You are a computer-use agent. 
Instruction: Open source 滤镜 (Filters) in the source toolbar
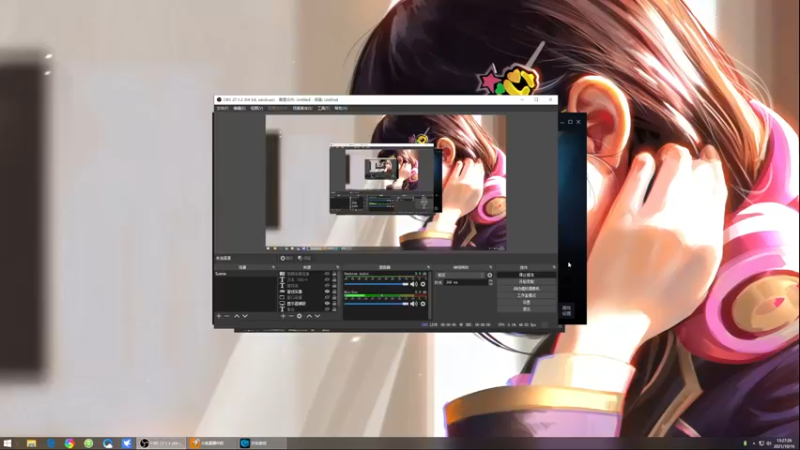[304, 258]
